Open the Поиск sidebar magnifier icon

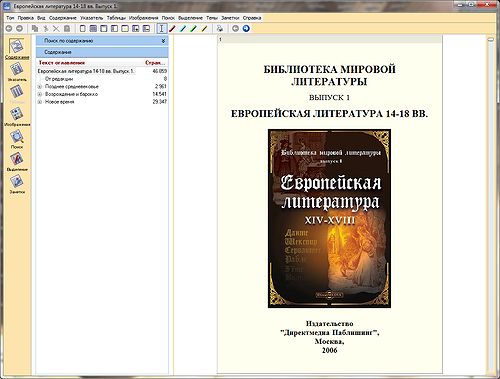pyautogui.click(x=16, y=137)
